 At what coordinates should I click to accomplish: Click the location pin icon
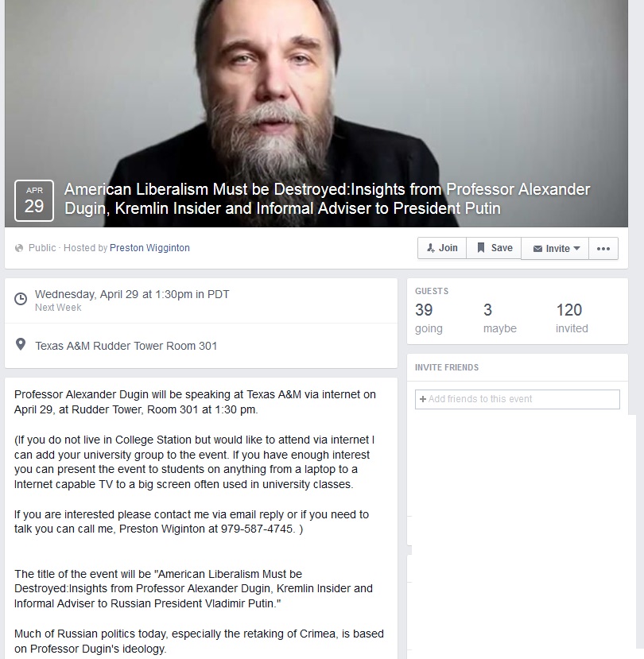tap(20, 344)
